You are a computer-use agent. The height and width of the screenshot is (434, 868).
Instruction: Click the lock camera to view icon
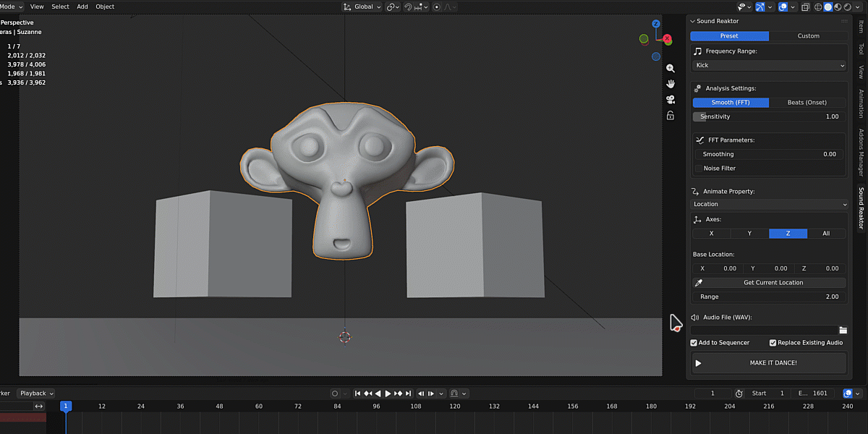(671, 116)
